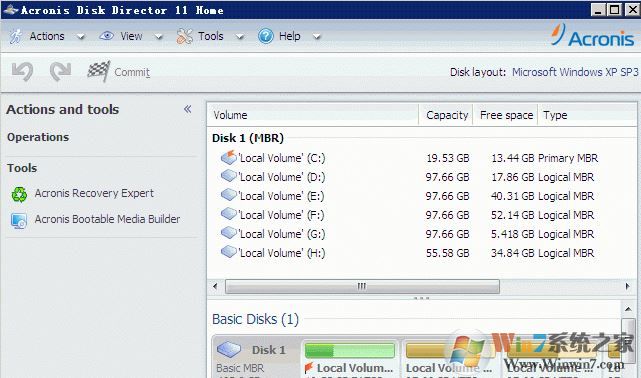Select the 'Local Volume' (D:) row
This screenshot has width=641, height=378.
[x=421, y=177]
